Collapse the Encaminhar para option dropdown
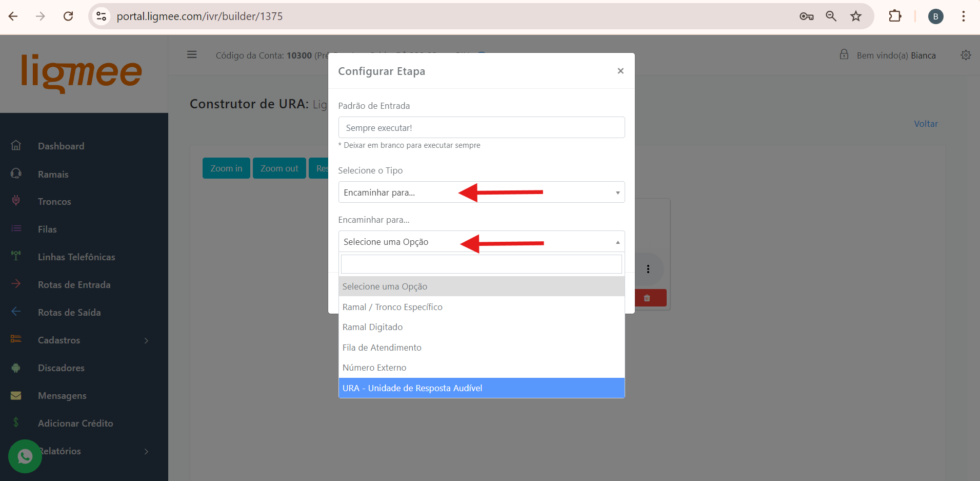 click(481, 242)
